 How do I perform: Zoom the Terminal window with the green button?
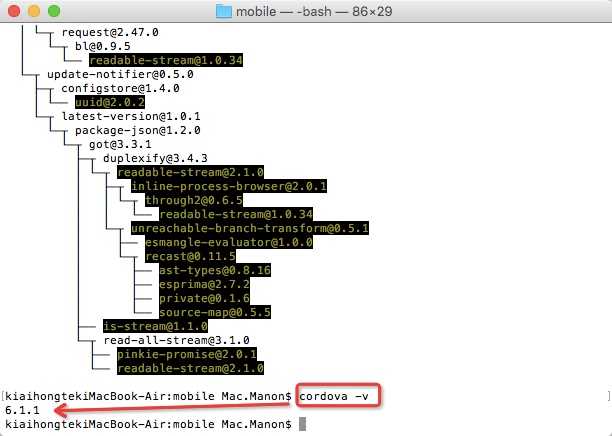pyautogui.click(x=54, y=11)
